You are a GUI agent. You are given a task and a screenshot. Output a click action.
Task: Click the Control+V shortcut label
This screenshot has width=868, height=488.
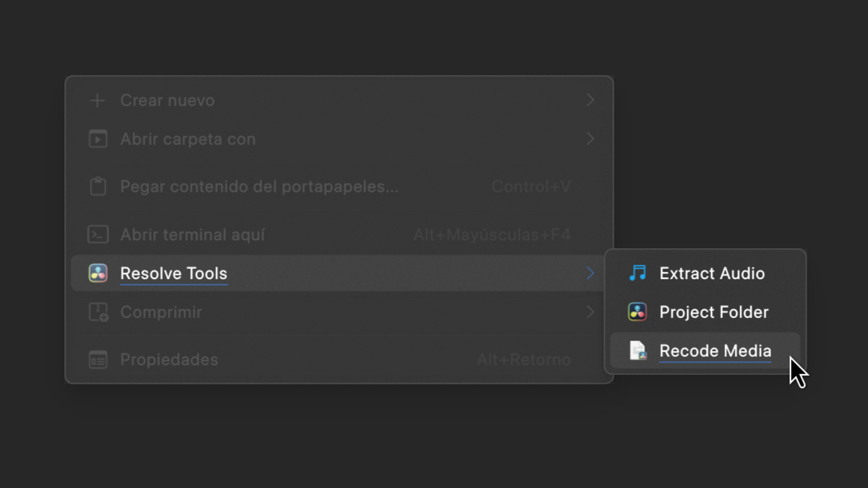531,186
